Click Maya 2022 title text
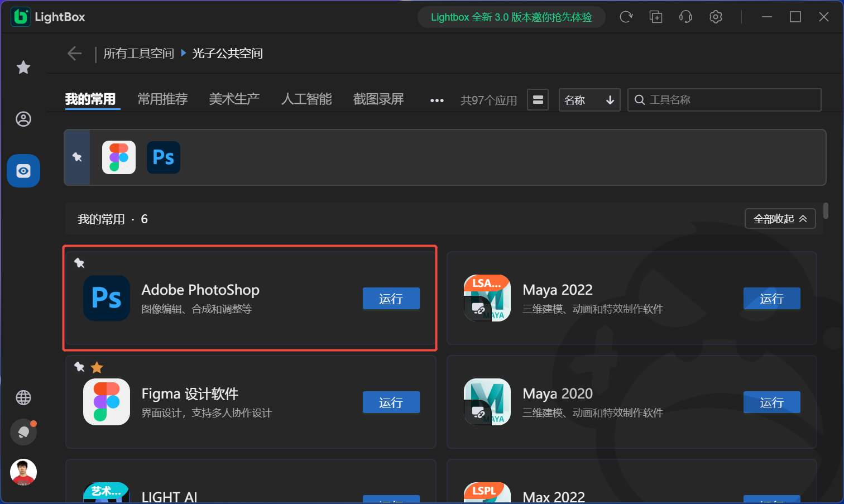The height and width of the screenshot is (504, 844). coord(558,290)
